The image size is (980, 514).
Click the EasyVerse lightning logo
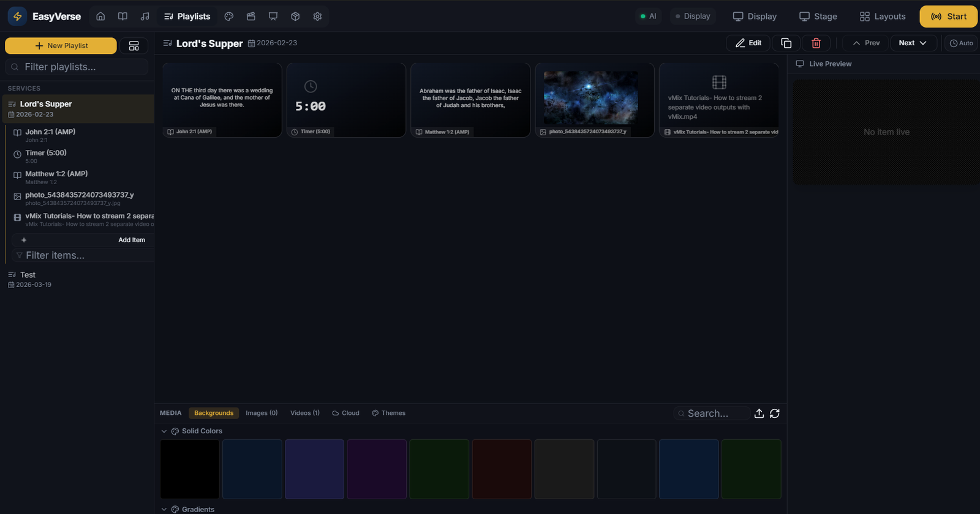point(17,17)
